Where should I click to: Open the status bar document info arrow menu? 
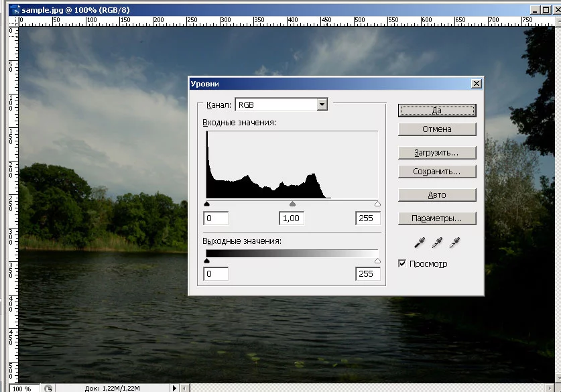click(176, 388)
